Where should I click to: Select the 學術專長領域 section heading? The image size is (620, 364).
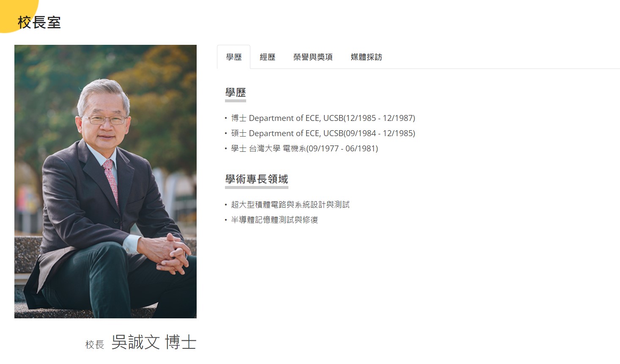click(x=257, y=179)
